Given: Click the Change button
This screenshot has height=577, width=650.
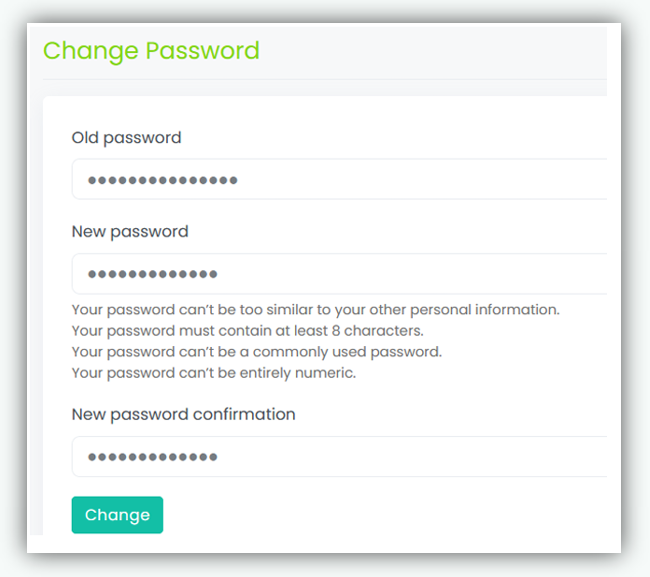Looking at the screenshot, I should tap(117, 515).
